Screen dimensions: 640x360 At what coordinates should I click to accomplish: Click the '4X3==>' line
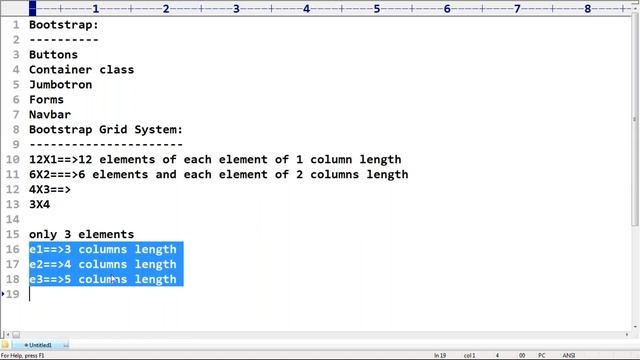tap(50, 189)
